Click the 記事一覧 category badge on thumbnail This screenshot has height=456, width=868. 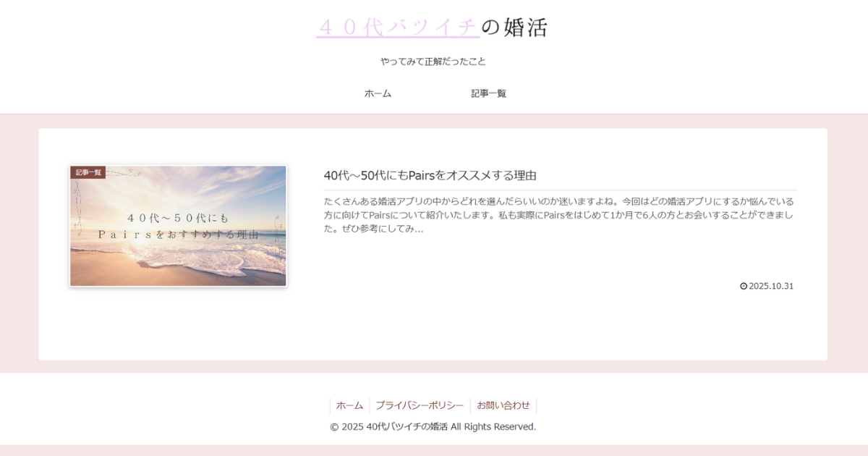click(88, 172)
